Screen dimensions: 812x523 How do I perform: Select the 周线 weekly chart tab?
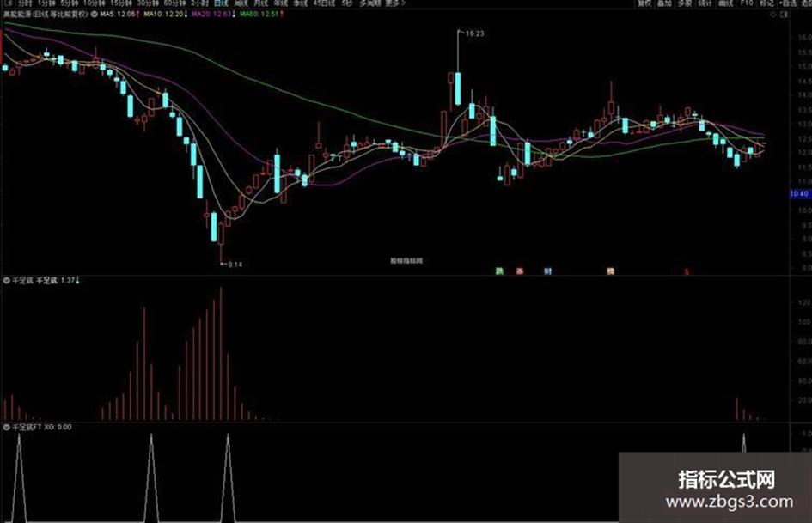(x=241, y=3)
